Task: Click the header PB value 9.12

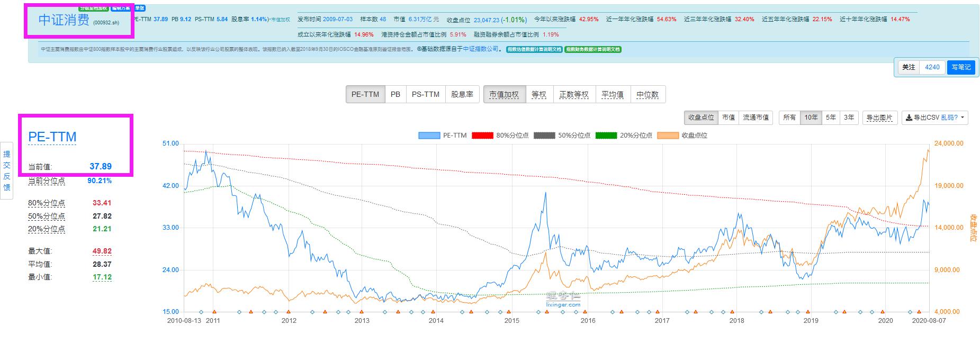Action: pyautogui.click(x=185, y=19)
